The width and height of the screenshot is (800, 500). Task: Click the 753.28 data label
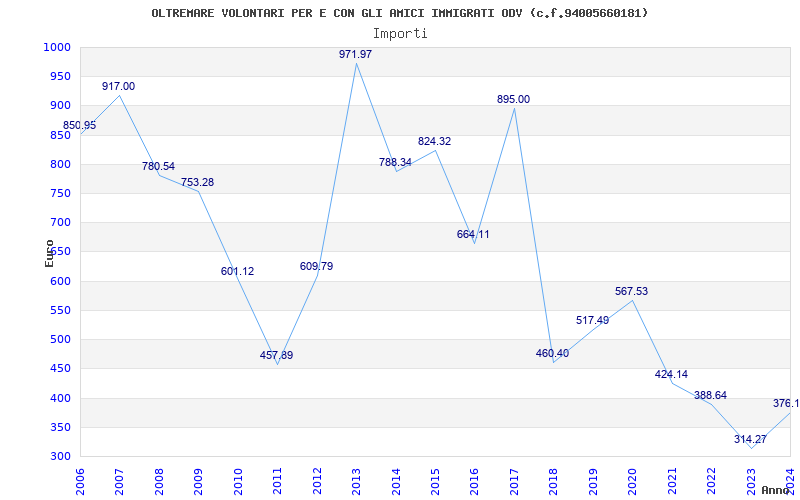point(197,182)
